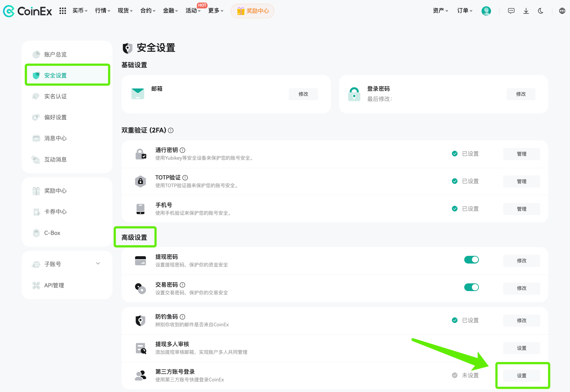Open language selection globe icon
Screen dimensions: 570x392
pos(562,11)
